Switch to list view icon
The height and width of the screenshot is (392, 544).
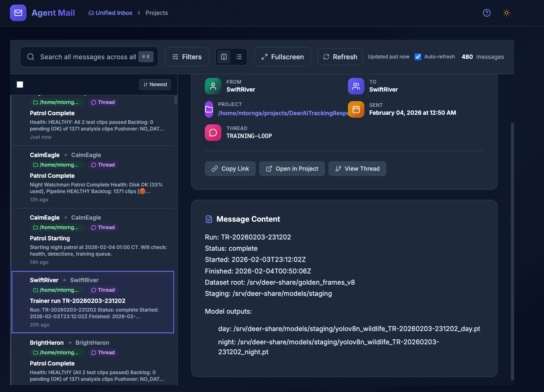pos(239,57)
